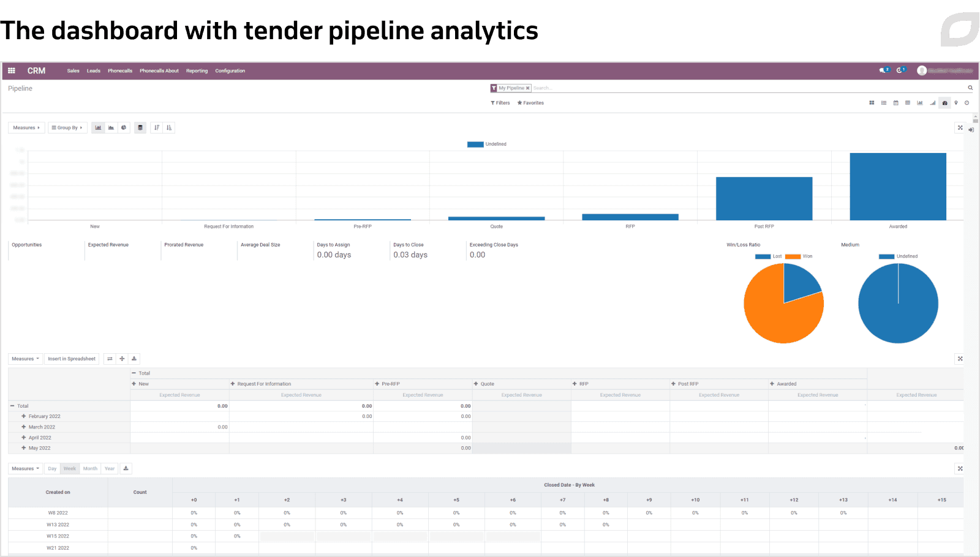Open the pivot Measures dropdown
The width and height of the screenshot is (980, 557).
coord(25,359)
